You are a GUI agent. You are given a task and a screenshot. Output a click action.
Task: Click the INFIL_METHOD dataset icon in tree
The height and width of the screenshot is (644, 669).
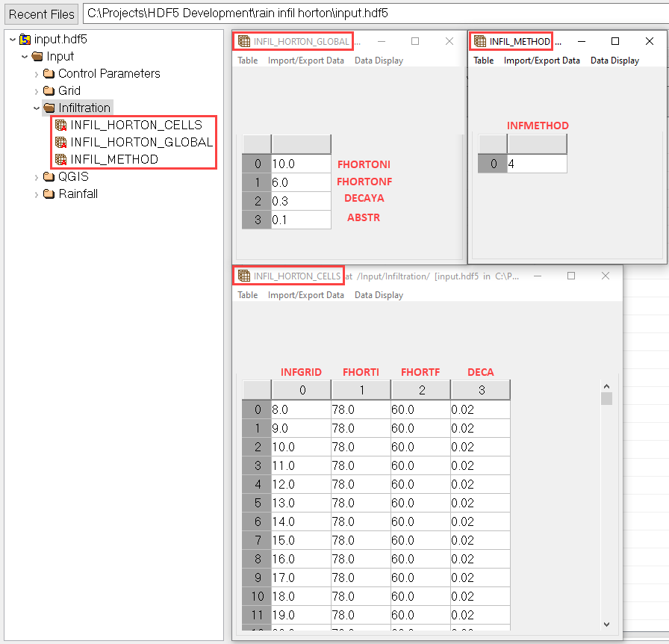pos(61,159)
